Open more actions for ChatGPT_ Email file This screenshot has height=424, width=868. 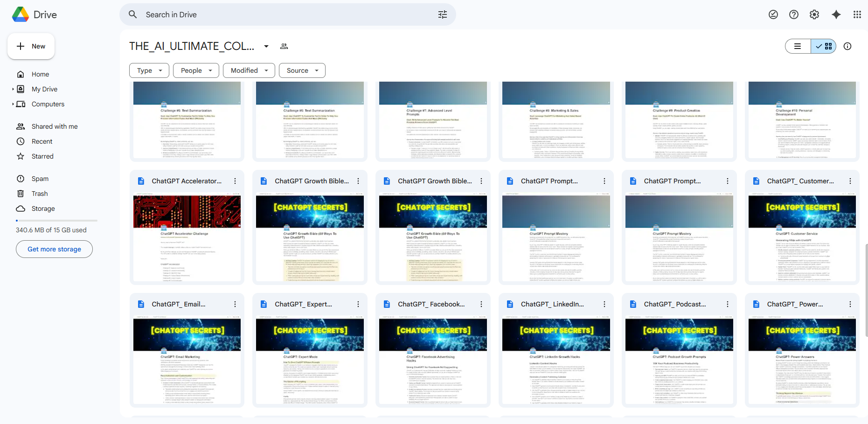[235, 304]
